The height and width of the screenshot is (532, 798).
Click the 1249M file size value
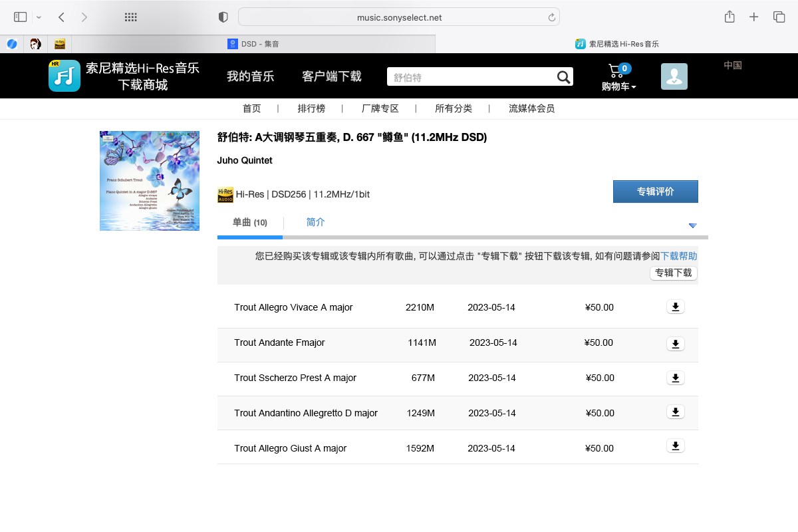pyautogui.click(x=421, y=413)
